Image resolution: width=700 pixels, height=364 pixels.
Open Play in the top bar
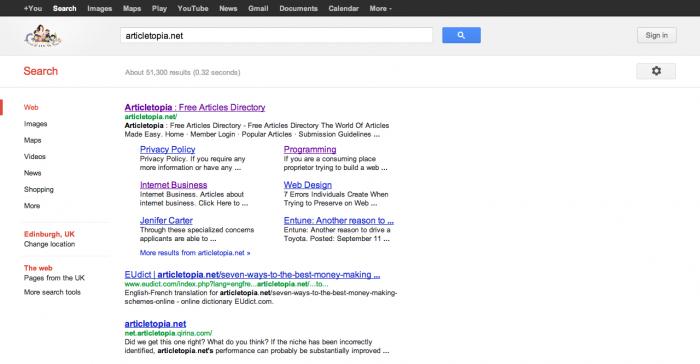pos(159,8)
